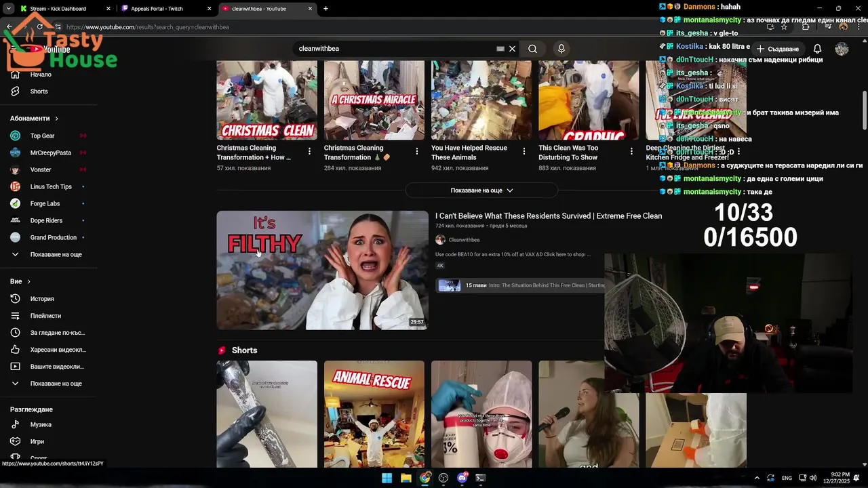
Task: Show hidden system tray icons
Action: pyautogui.click(x=757, y=478)
